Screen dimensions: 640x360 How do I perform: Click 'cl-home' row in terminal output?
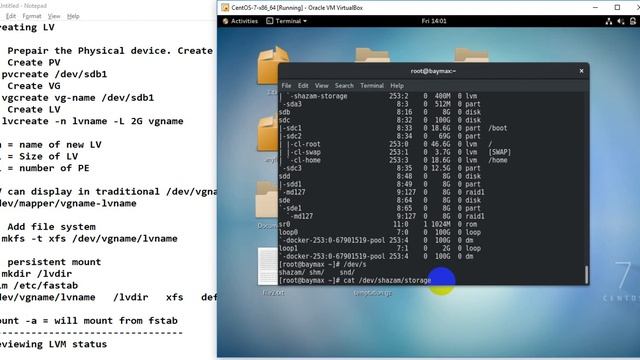[x=393, y=160]
